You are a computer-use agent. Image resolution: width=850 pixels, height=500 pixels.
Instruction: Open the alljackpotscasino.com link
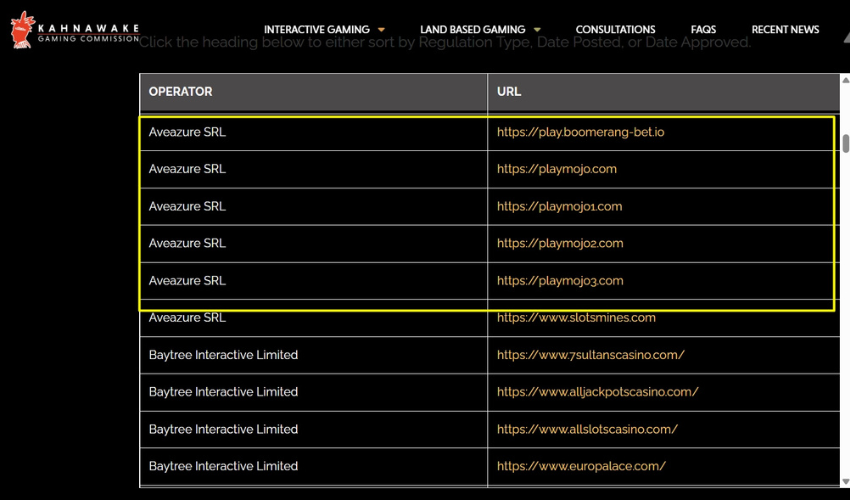coord(597,392)
